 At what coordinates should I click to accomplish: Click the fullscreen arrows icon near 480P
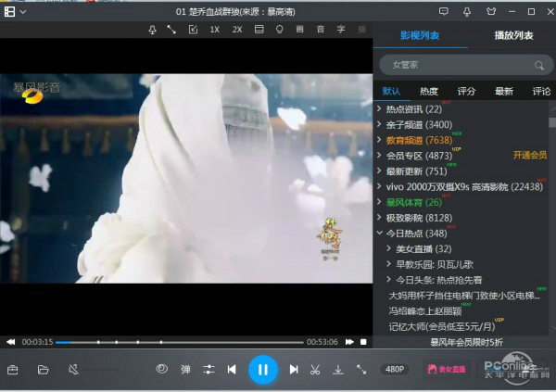coord(361,370)
